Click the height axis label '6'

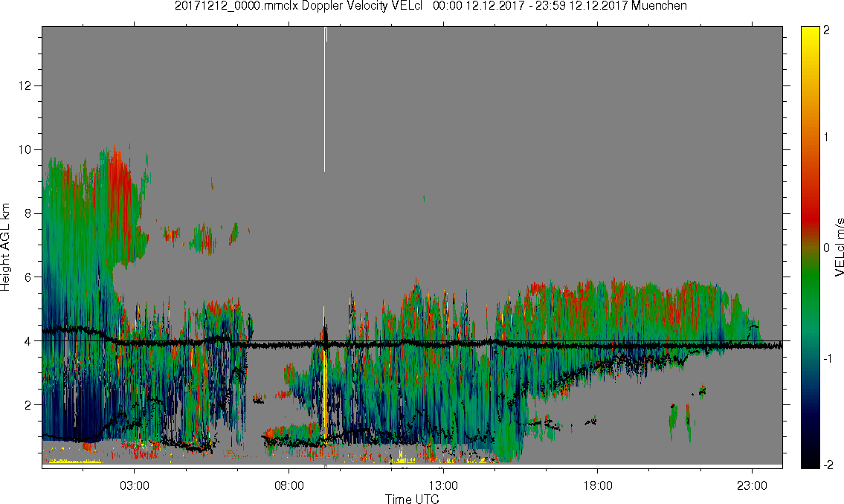28,277
